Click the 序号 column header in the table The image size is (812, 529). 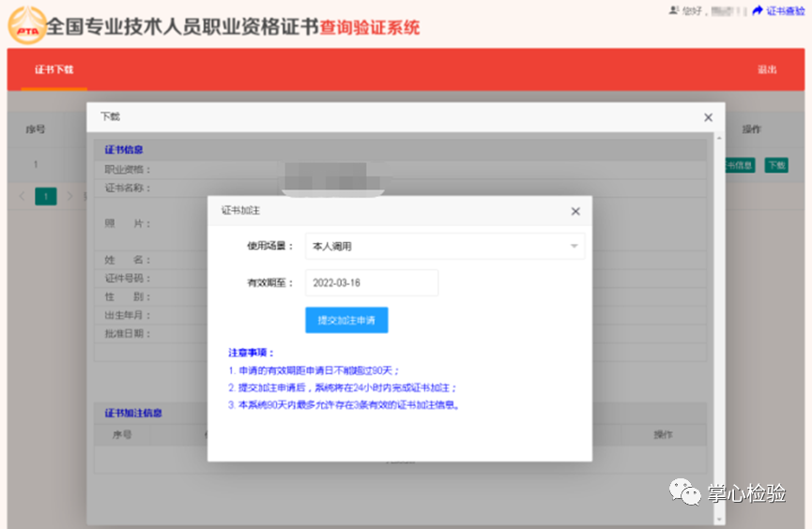(x=36, y=129)
